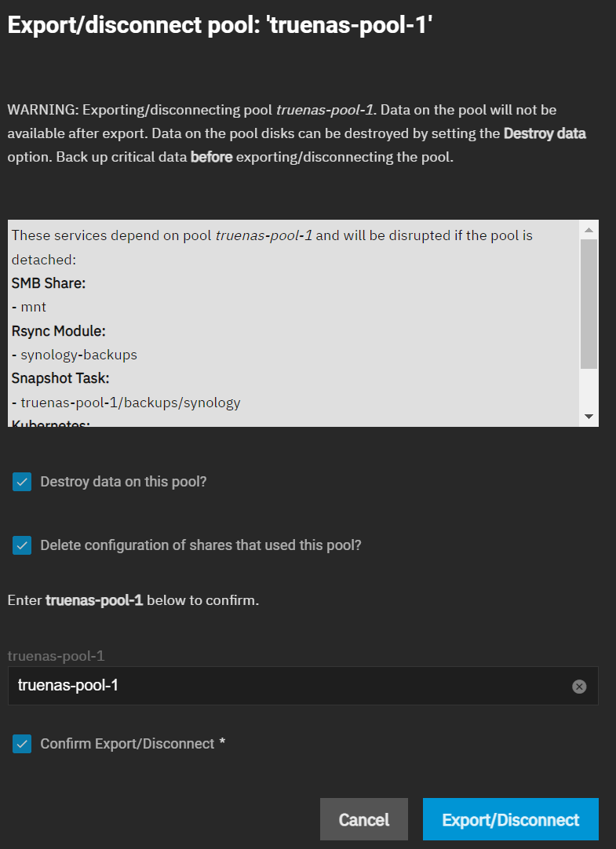The image size is (616, 849).
Task: Click the scroll down arrow in services list
Action: click(589, 416)
